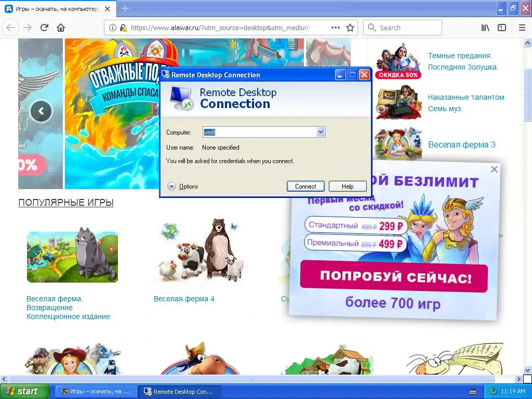Screen dimensions: 532x399
Task: Go to the browser Home icon
Action: (61, 28)
